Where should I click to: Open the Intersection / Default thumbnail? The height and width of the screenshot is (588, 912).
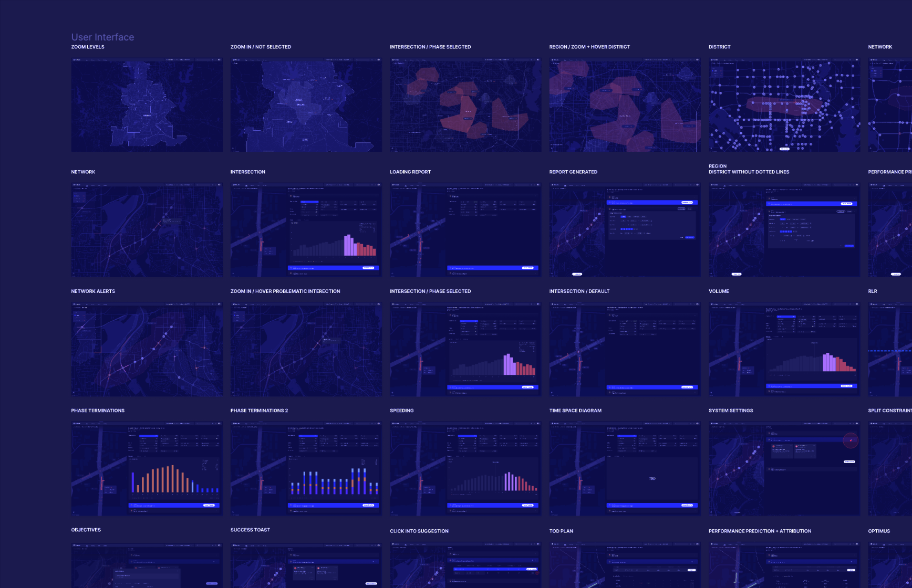tap(625, 349)
